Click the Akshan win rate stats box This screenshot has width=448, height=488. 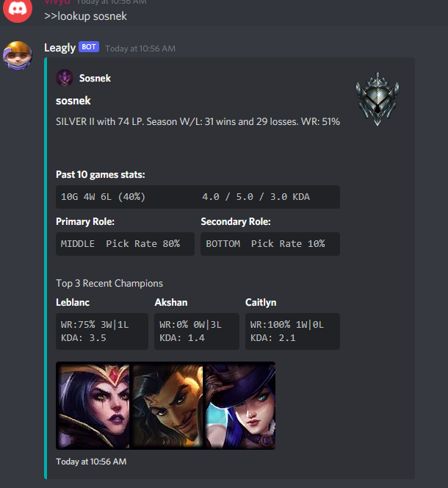(197, 331)
